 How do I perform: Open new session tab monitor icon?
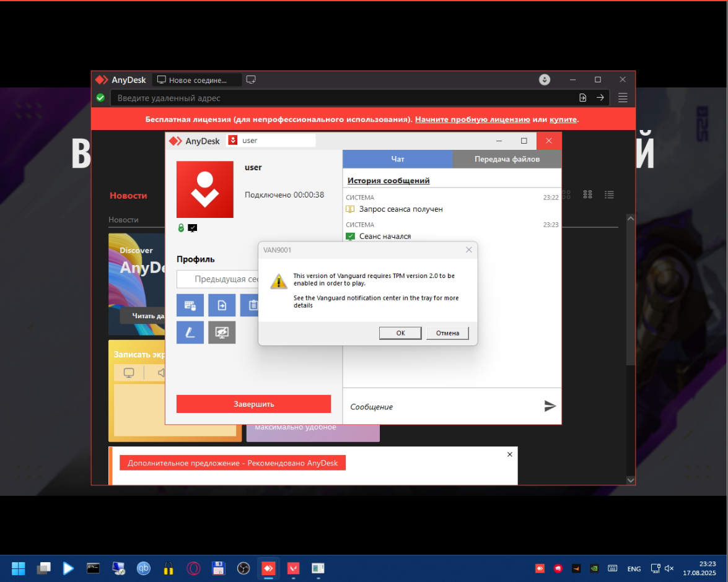[x=251, y=80]
